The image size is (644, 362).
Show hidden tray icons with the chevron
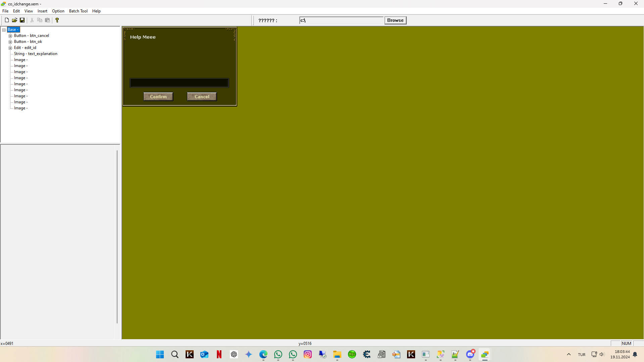[569, 354]
